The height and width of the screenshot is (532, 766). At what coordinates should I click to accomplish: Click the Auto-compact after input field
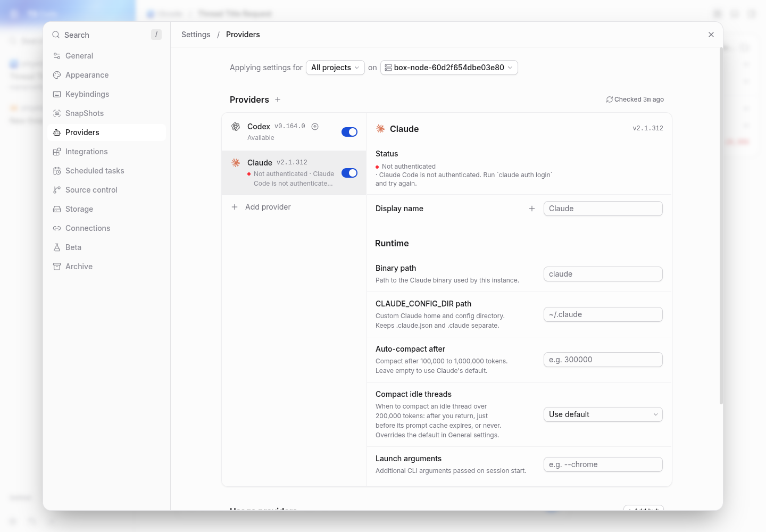point(603,360)
